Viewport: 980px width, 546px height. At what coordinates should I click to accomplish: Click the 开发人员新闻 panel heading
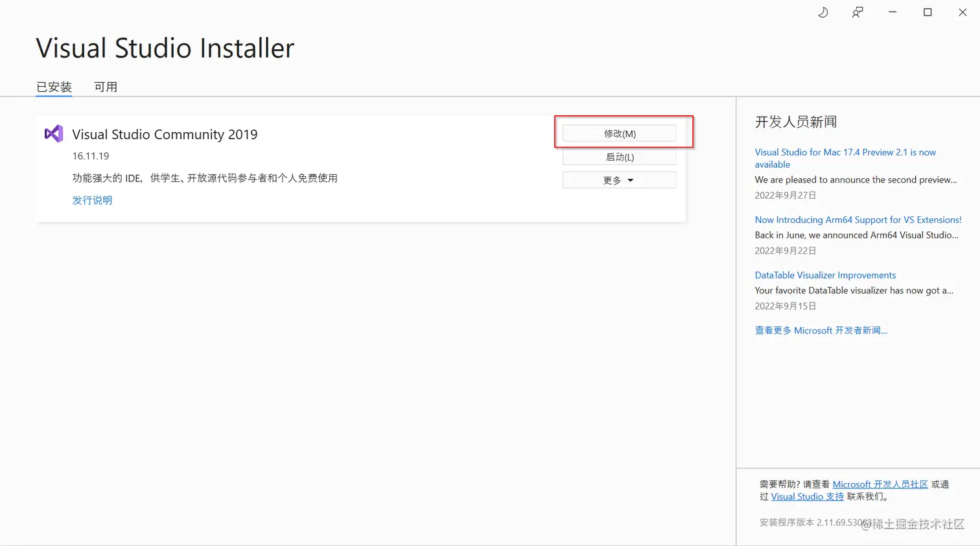[x=795, y=122]
